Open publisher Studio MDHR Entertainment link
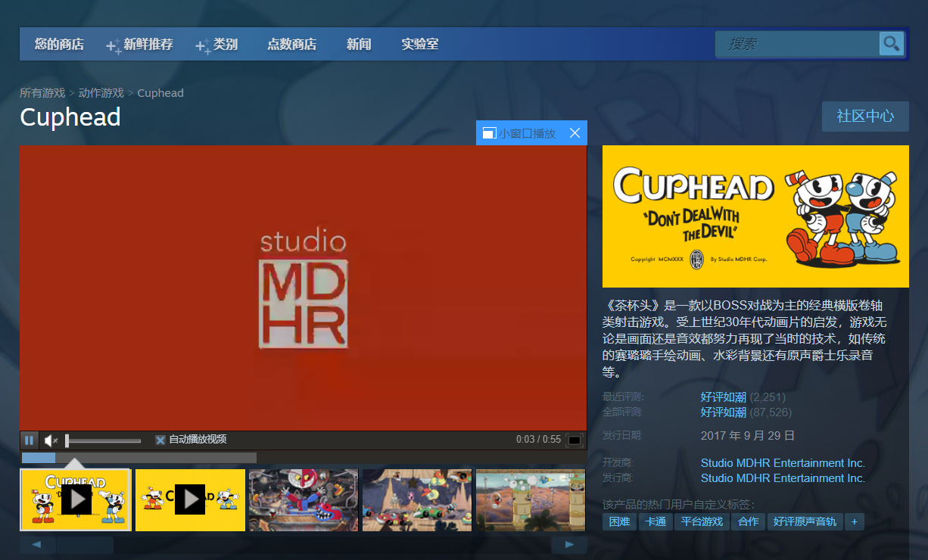This screenshot has height=560, width=928. tap(783, 478)
